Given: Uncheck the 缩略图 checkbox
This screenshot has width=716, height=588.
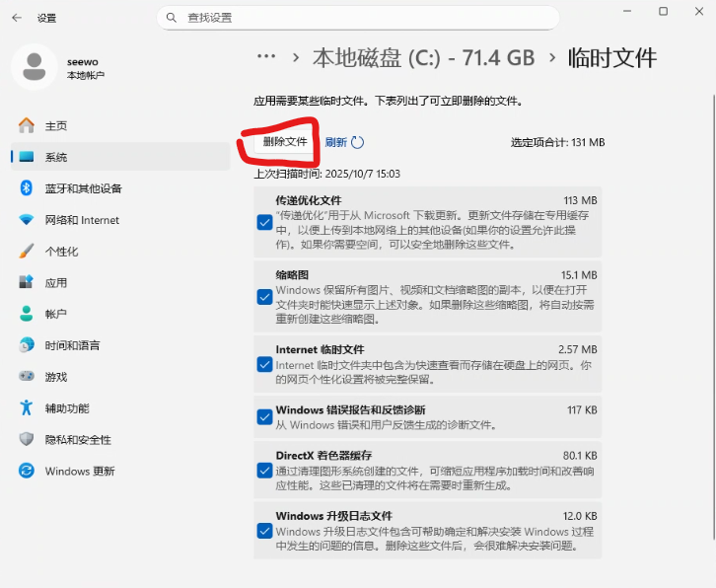Looking at the screenshot, I should [265, 297].
